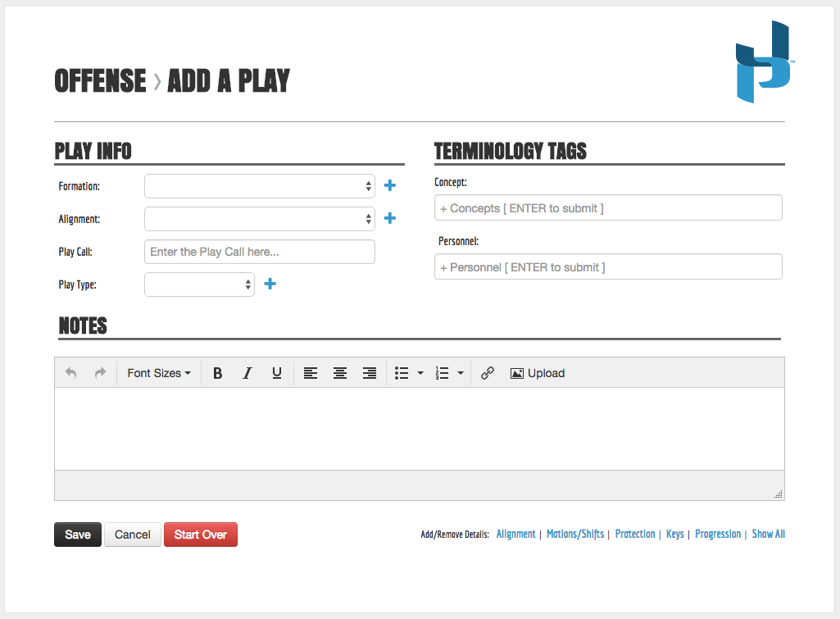
Task: Click the Show All link
Action: point(768,534)
